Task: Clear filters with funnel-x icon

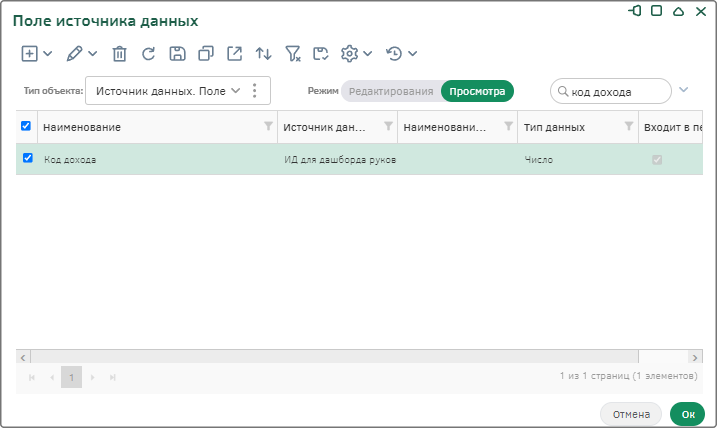Action: tap(293, 54)
